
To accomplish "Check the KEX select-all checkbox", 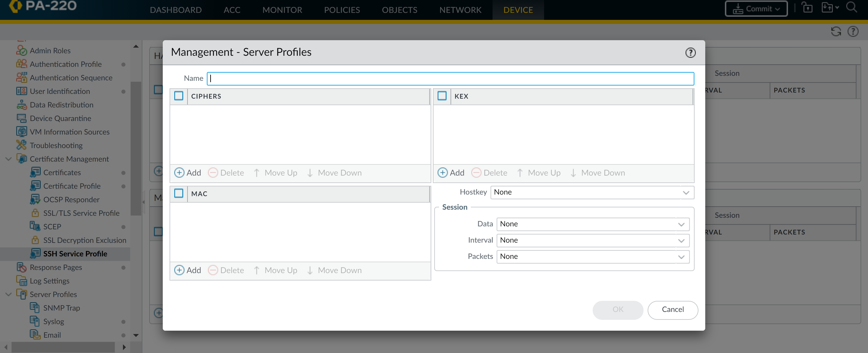I will click(x=442, y=96).
